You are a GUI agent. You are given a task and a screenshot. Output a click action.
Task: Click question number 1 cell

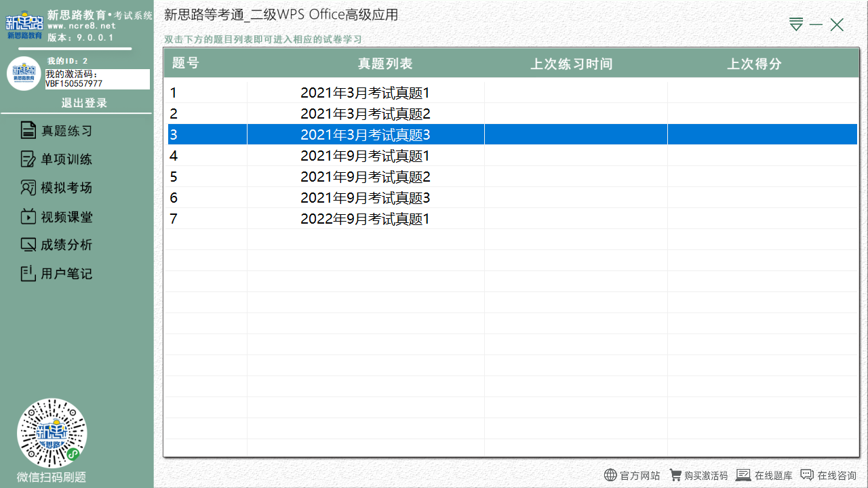207,93
